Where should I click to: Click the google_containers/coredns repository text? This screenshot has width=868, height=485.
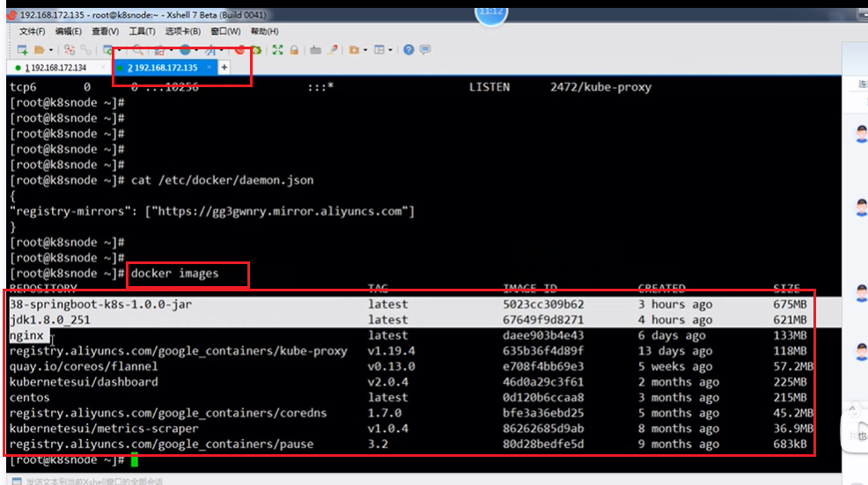168,413
